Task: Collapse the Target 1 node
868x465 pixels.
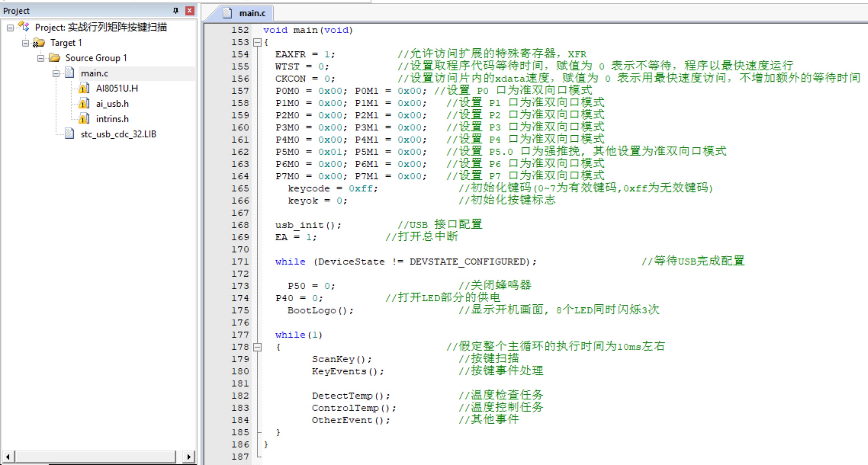Action: pos(26,43)
